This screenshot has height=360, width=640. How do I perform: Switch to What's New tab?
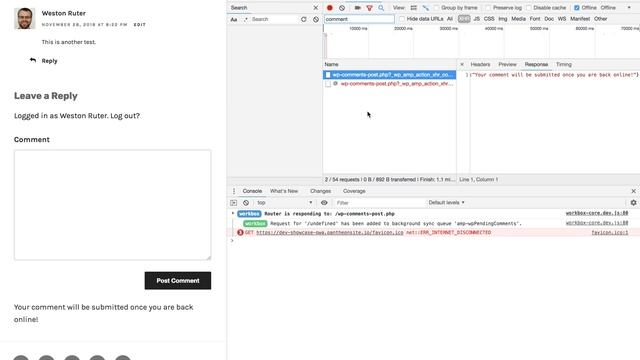click(284, 191)
